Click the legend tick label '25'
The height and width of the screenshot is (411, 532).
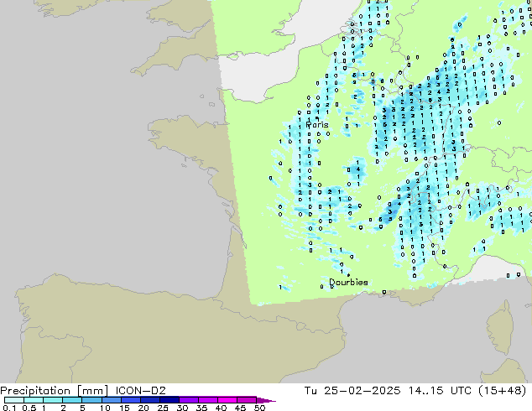point(163,408)
